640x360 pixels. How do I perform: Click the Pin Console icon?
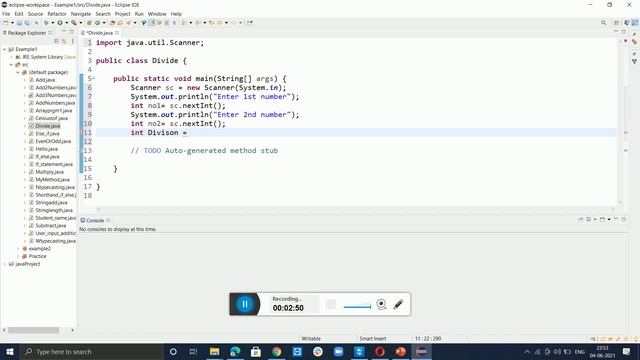click(x=580, y=220)
